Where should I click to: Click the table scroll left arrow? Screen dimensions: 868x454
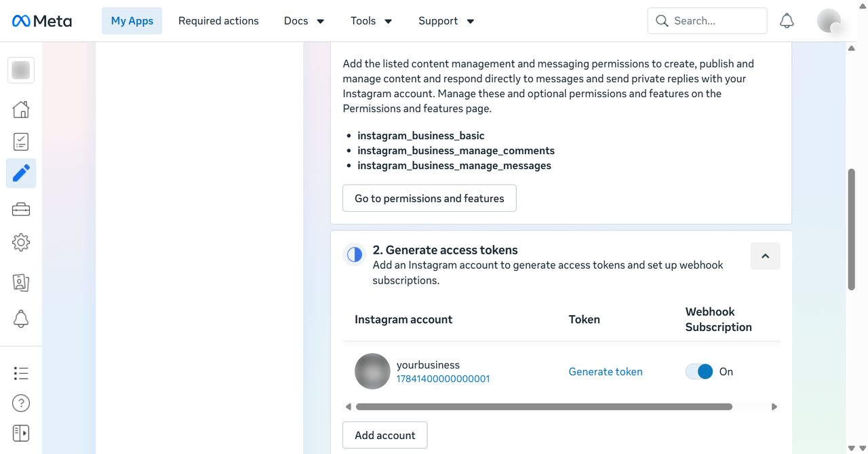[348, 406]
